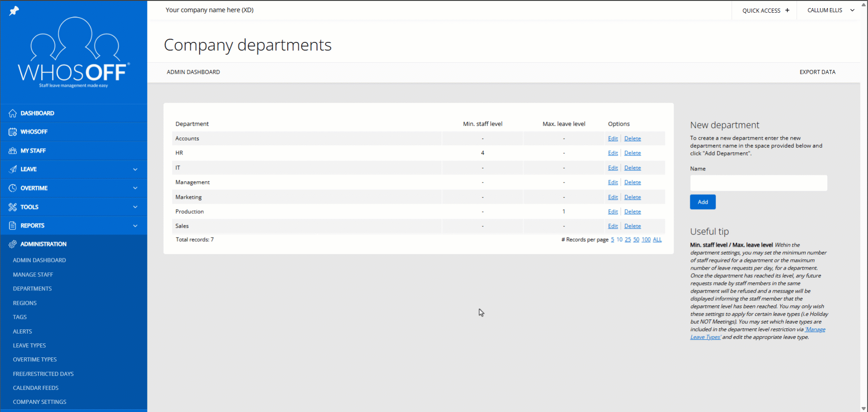Viewport: 868px width, 412px height.
Task: Edit the HR department
Action: point(613,153)
